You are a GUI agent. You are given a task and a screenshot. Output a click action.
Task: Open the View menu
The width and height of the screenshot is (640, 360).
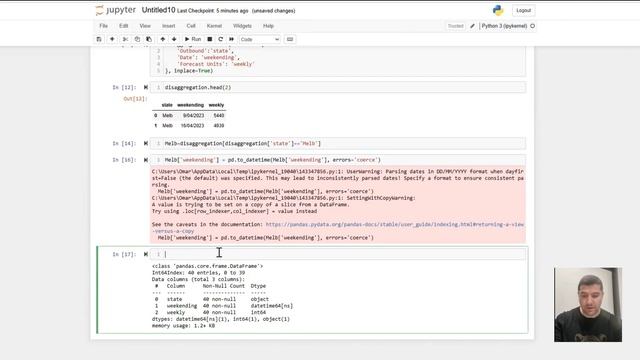click(x=145, y=26)
